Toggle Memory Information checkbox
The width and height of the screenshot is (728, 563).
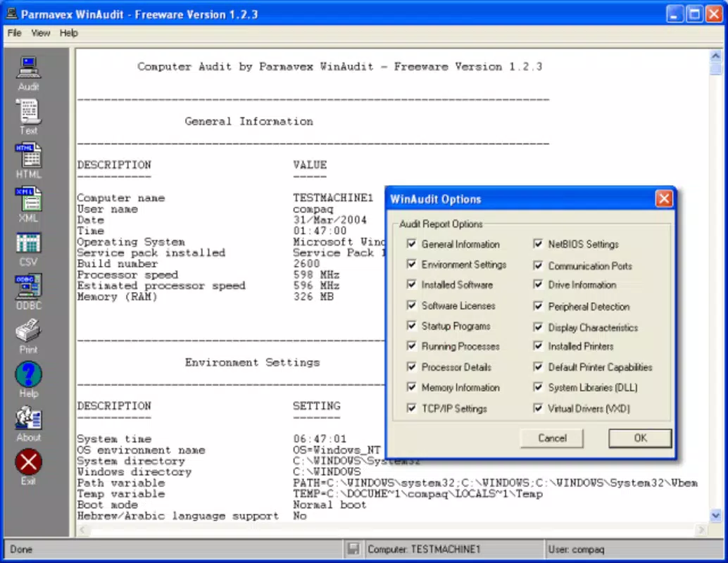(x=411, y=387)
